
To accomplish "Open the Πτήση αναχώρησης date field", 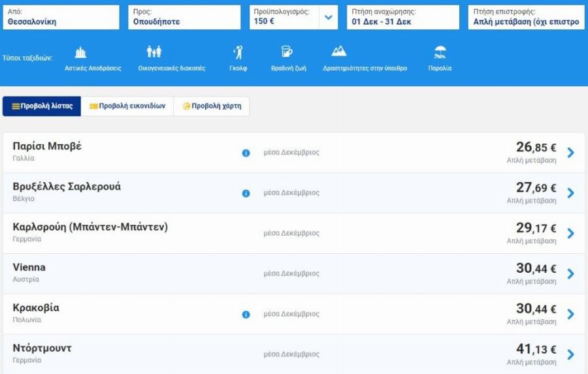I will pos(403,18).
